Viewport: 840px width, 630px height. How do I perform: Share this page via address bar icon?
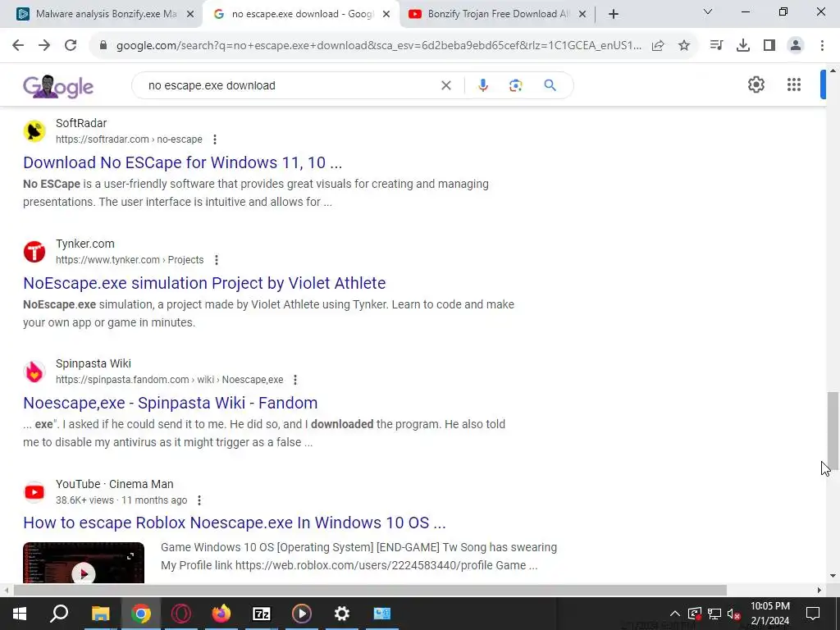[658, 46]
